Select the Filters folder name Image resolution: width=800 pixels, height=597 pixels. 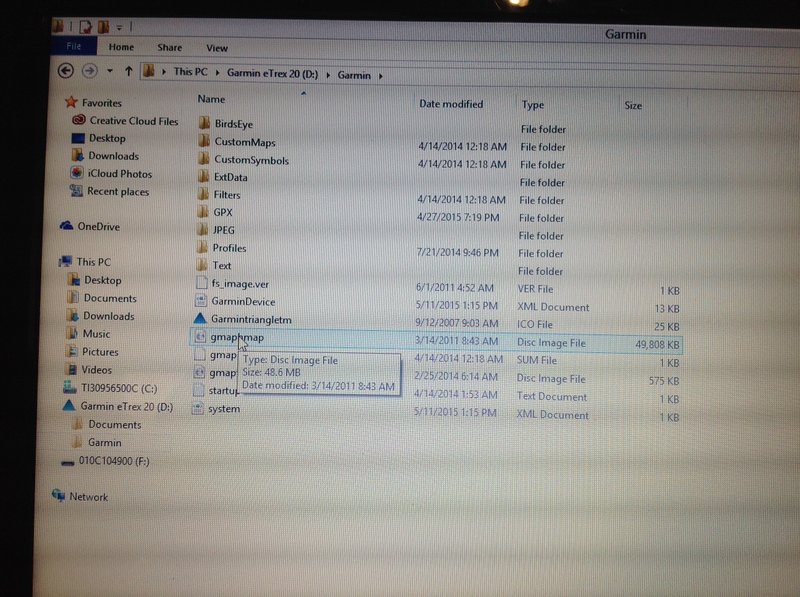coord(227,195)
